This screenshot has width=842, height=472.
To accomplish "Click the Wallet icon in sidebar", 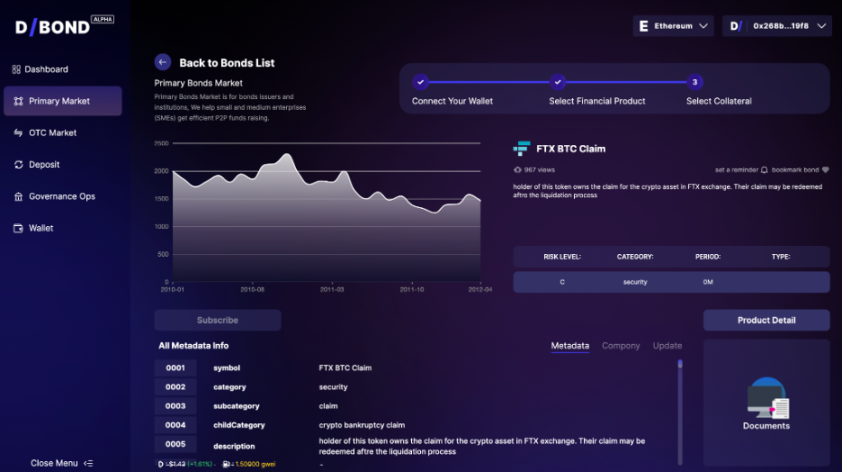I will click(18, 228).
